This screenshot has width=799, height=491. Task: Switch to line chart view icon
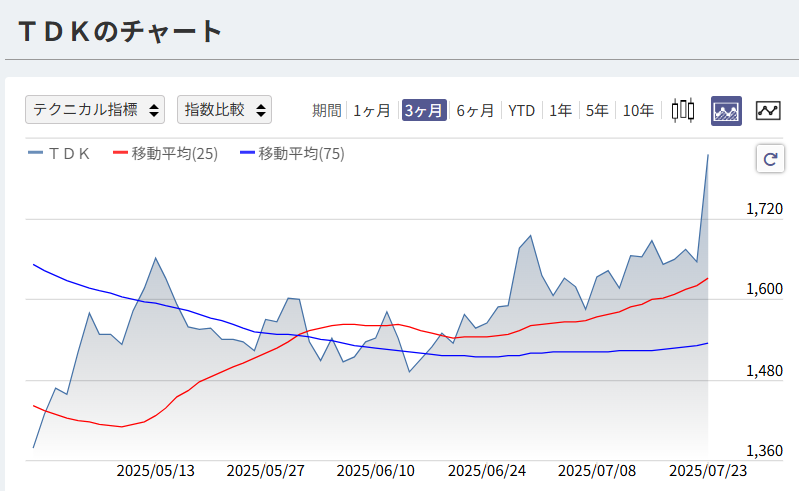coord(768,111)
